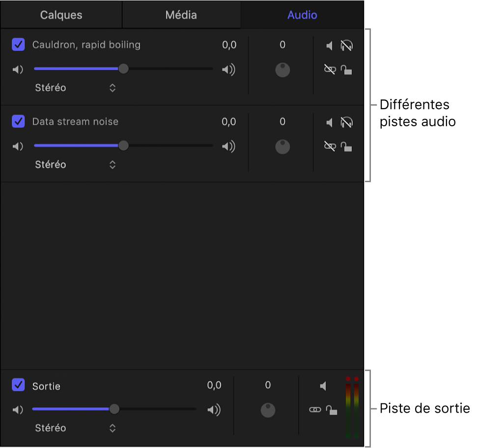
Task: Solo the Data stream noise track
Action: pyautogui.click(x=346, y=122)
